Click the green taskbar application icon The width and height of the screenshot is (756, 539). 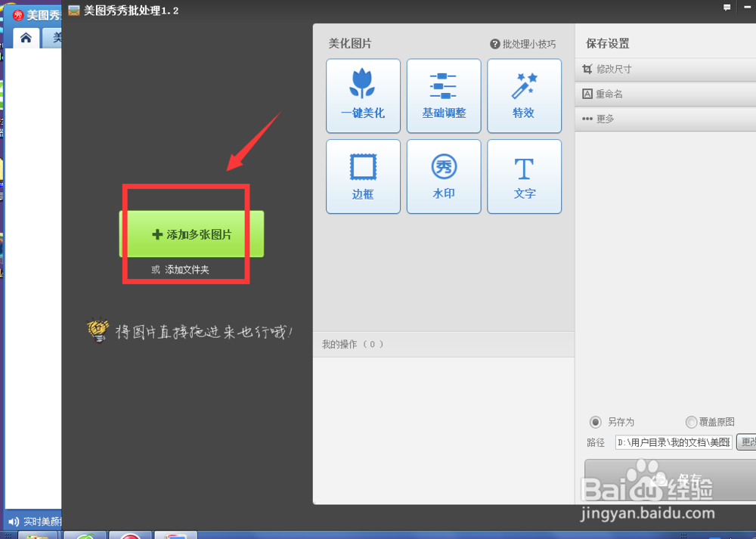coord(85,536)
